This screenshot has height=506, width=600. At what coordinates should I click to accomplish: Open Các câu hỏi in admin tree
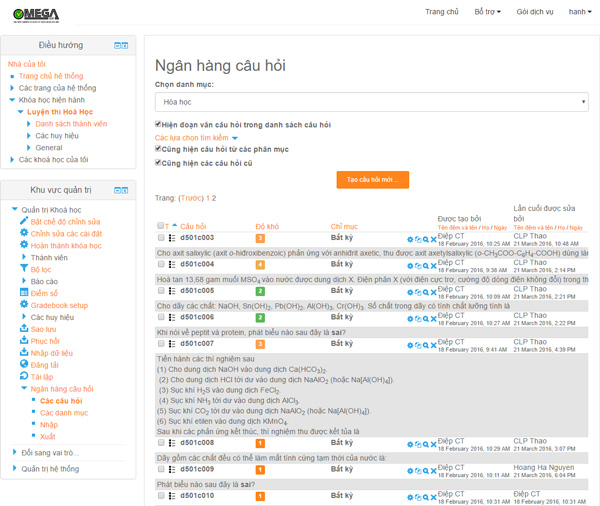[x=61, y=401]
